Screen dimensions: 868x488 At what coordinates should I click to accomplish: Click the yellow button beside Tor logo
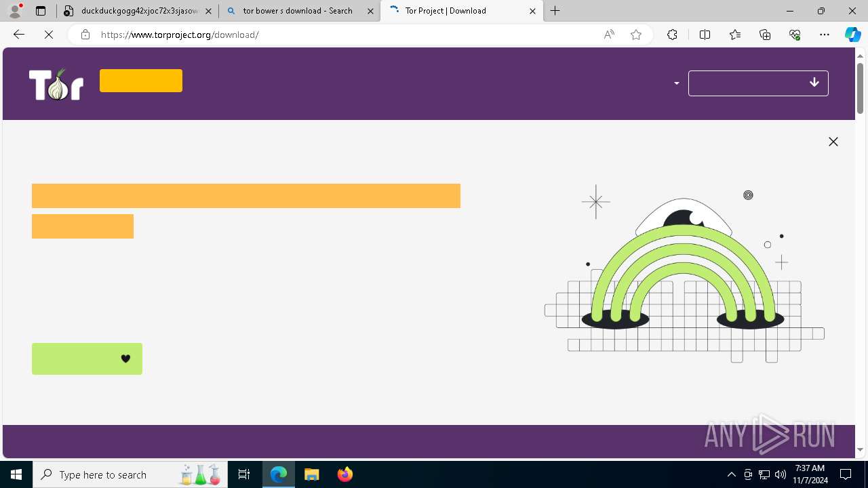141,81
